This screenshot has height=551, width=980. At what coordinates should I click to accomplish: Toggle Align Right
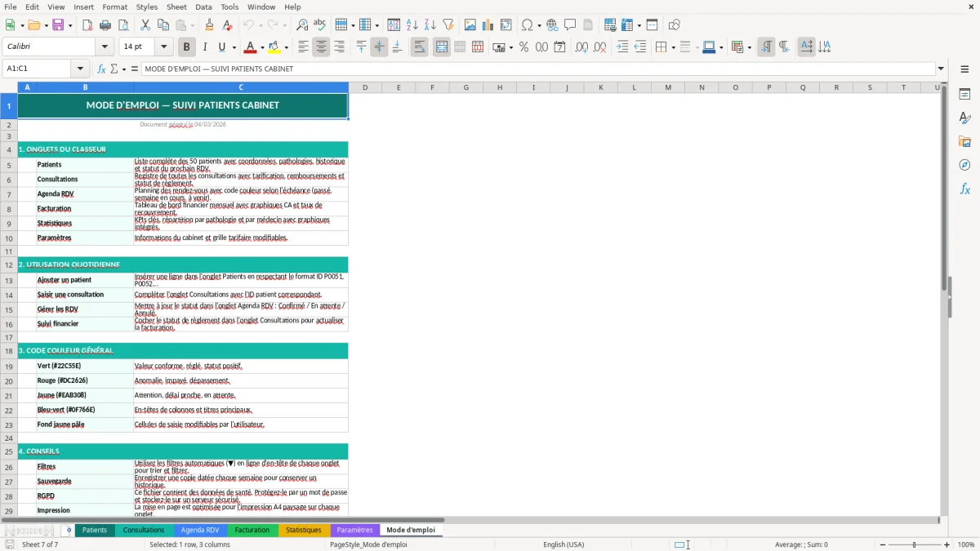click(339, 47)
